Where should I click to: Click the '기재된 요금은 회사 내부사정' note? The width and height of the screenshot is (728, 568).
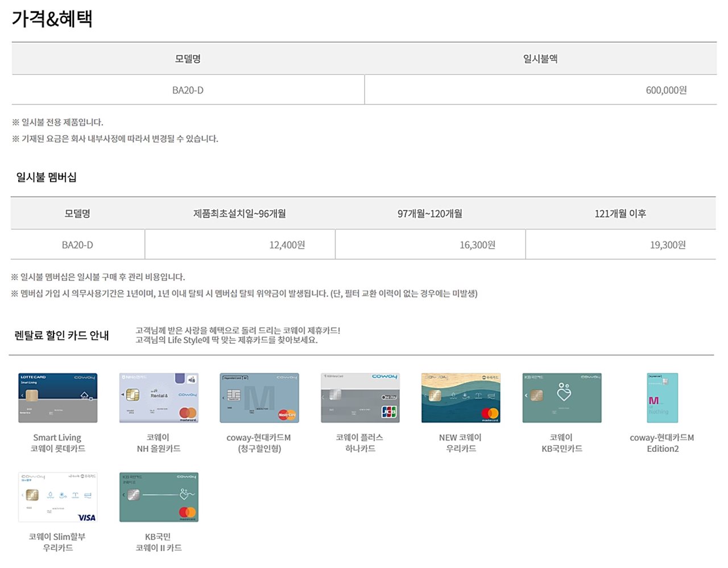point(115,138)
